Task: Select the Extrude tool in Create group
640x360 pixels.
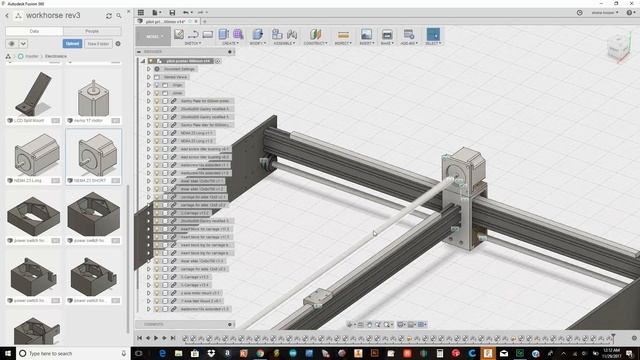Action: [223, 34]
